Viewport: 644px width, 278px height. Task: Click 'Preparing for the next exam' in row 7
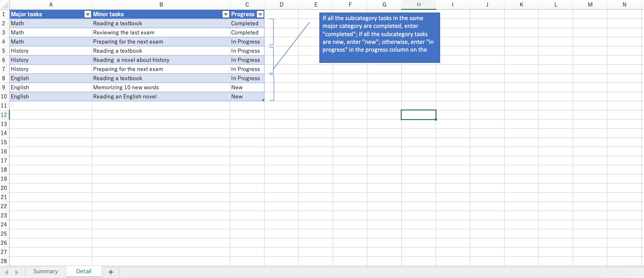coord(161,69)
